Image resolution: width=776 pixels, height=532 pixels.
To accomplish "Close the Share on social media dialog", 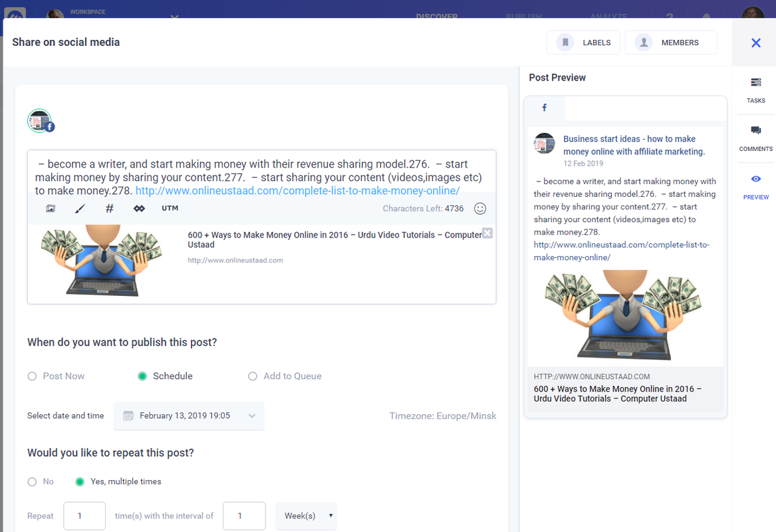I will [x=755, y=43].
